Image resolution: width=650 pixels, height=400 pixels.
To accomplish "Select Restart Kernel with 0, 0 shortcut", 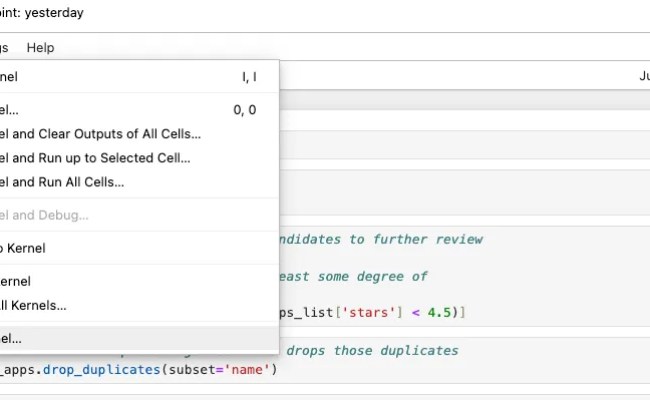I will coord(139,110).
